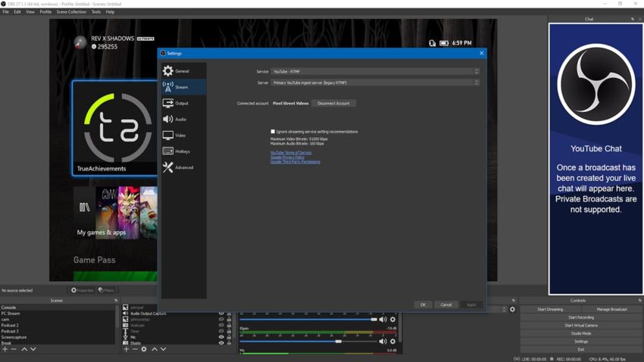Open the scene transition type dropdown
Viewport: 644px width, 362px height.
(x=496, y=310)
